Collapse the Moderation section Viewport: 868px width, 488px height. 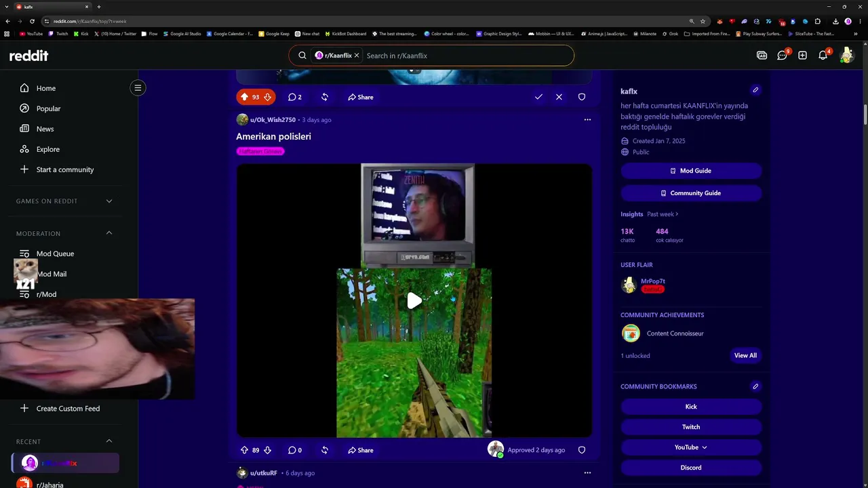pyautogui.click(x=109, y=233)
